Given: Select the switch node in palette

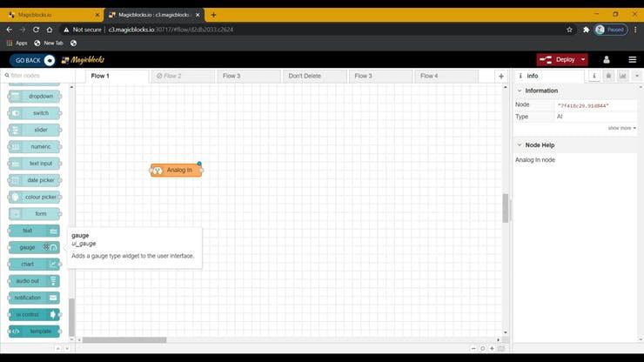Looking at the screenshot, I should 34,113.
